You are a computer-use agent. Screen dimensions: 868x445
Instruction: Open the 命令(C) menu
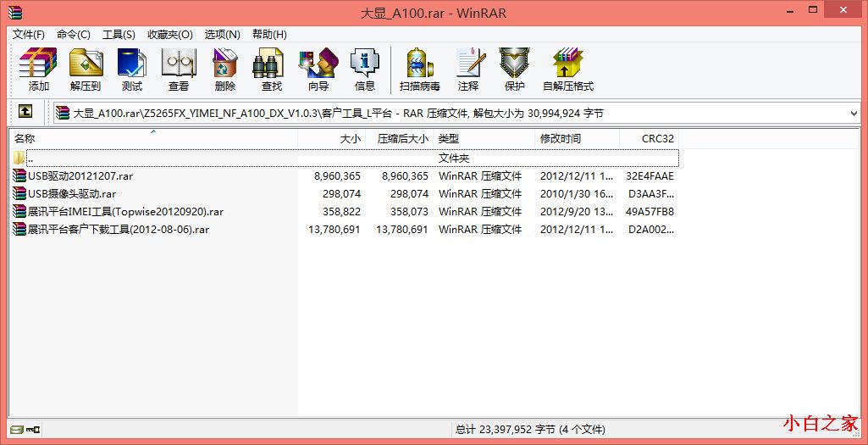74,35
